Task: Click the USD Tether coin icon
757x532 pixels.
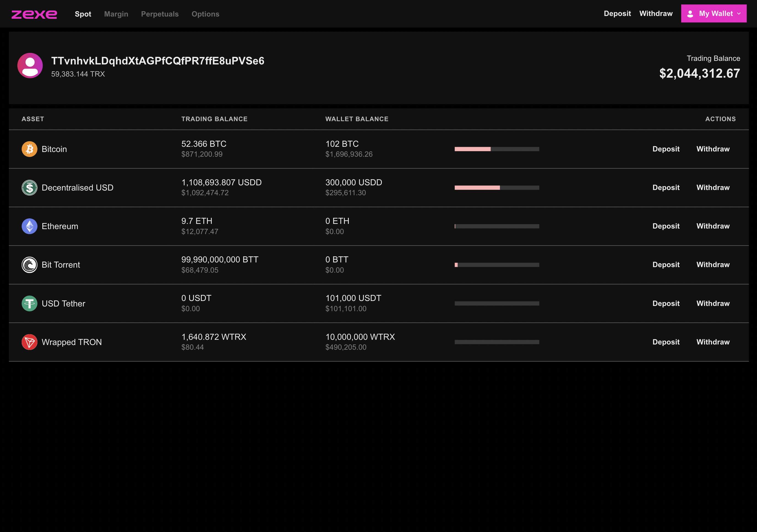Action: [x=29, y=303]
